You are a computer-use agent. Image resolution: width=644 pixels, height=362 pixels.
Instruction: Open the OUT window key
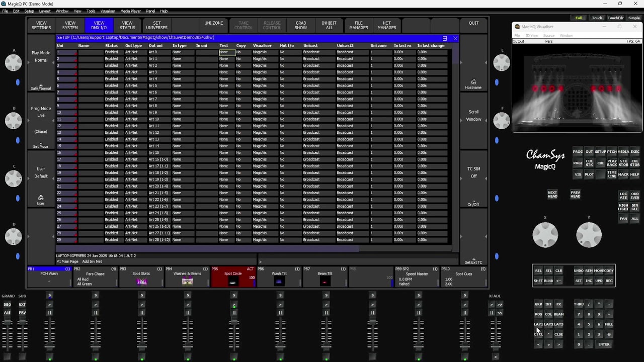coord(589,152)
